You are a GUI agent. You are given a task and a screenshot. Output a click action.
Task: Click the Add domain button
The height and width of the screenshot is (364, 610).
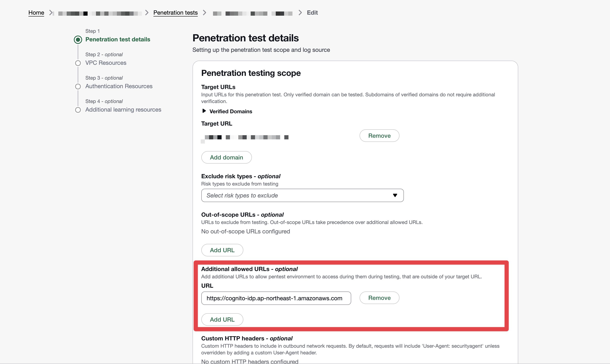(226, 157)
